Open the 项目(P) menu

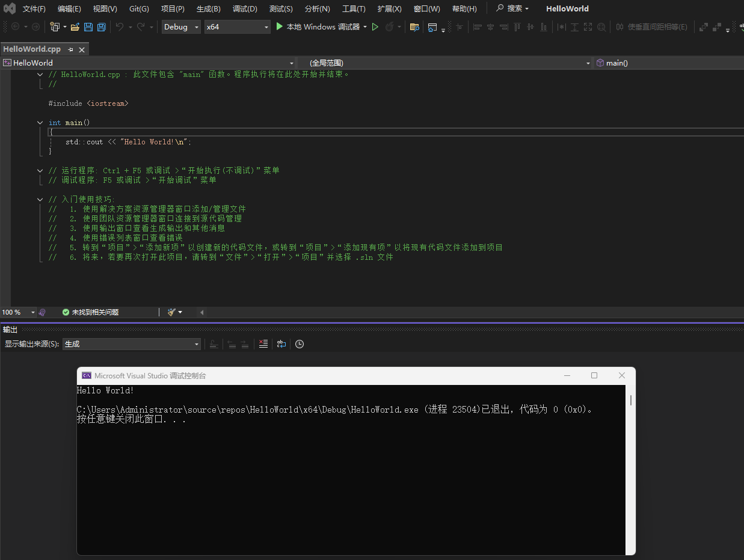pos(173,9)
